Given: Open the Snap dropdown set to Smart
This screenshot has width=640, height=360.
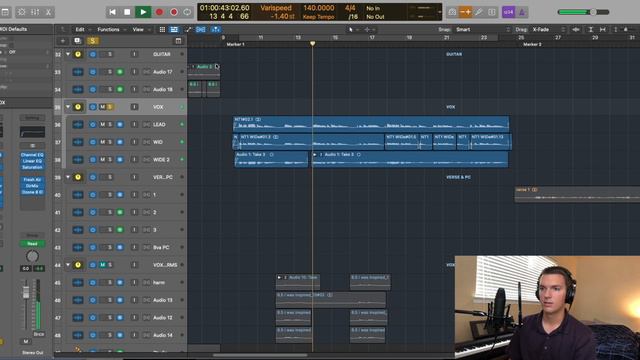Looking at the screenshot, I should click(483, 29).
